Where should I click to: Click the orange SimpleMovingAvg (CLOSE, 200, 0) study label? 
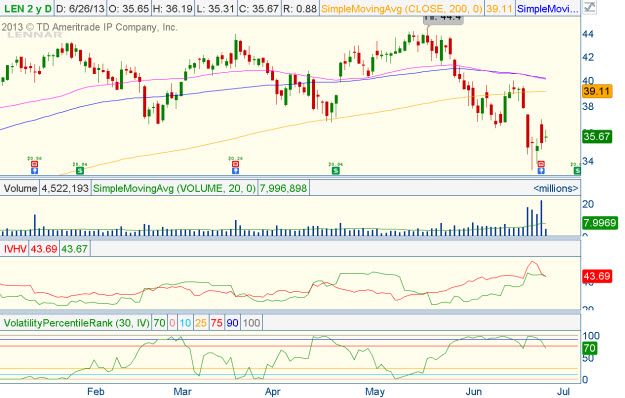[401, 8]
